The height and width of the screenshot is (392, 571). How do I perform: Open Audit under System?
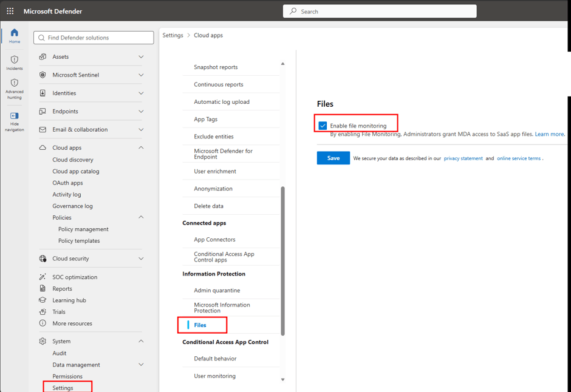[x=60, y=353]
